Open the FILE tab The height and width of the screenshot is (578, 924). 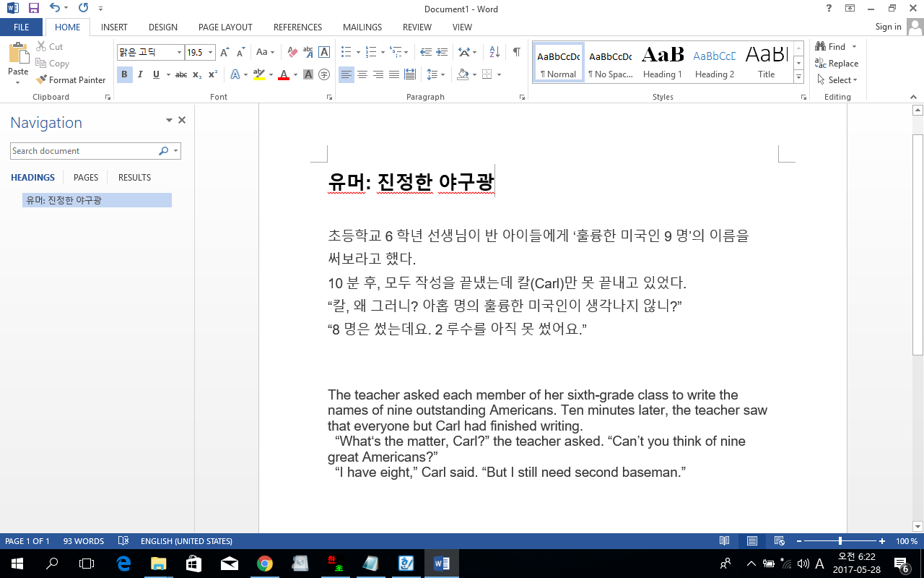[22, 27]
